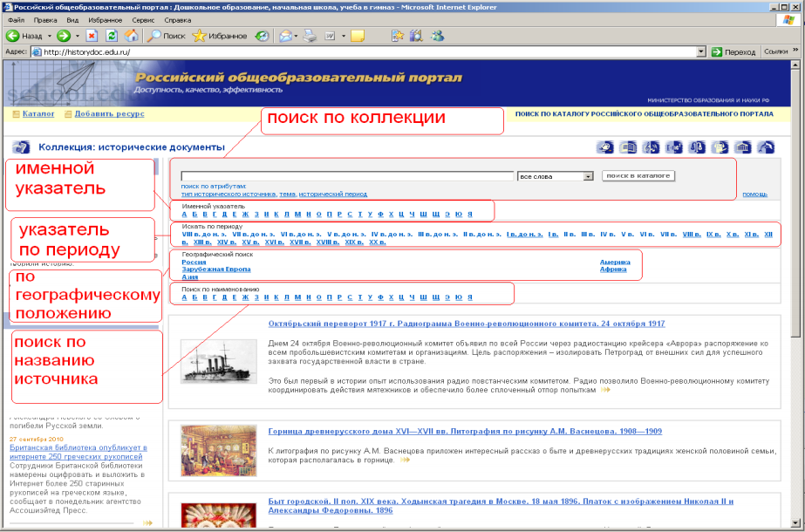Screen dimensions: 805x532
Task: Click the address bar URL field
Action: [x=364, y=51]
